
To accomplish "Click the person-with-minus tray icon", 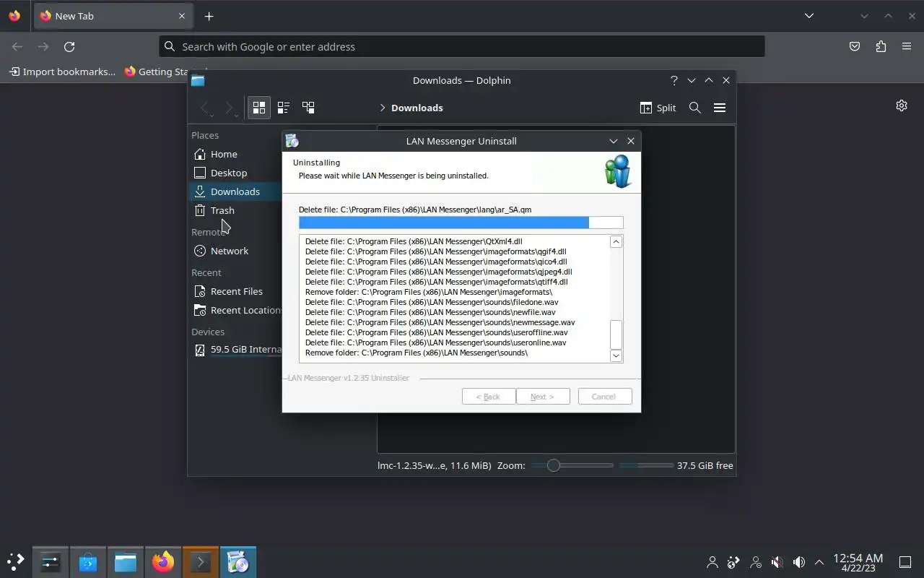I will [x=756, y=562].
